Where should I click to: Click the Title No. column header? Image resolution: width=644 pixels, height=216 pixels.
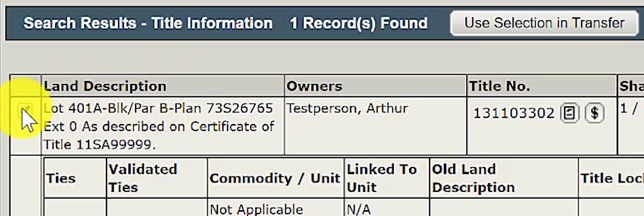click(500, 86)
